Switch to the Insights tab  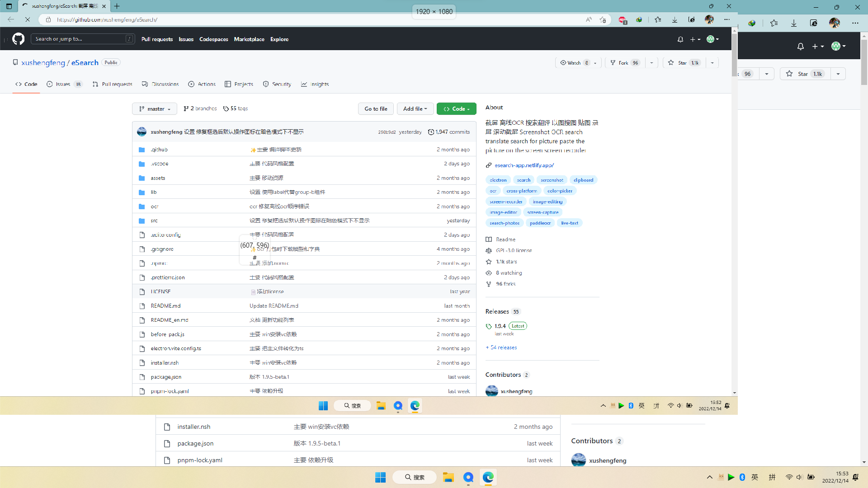315,84
